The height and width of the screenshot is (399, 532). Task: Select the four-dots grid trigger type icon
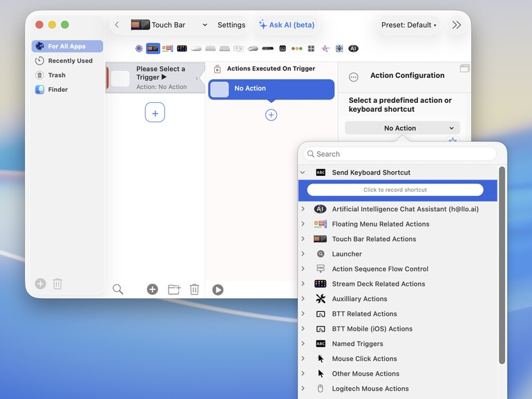[x=311, y=48]
